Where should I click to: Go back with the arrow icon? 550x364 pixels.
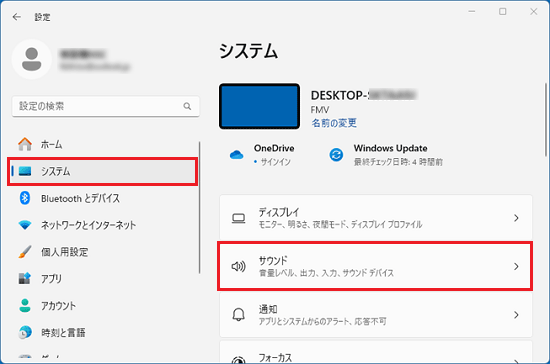click(x=16, y=17)
